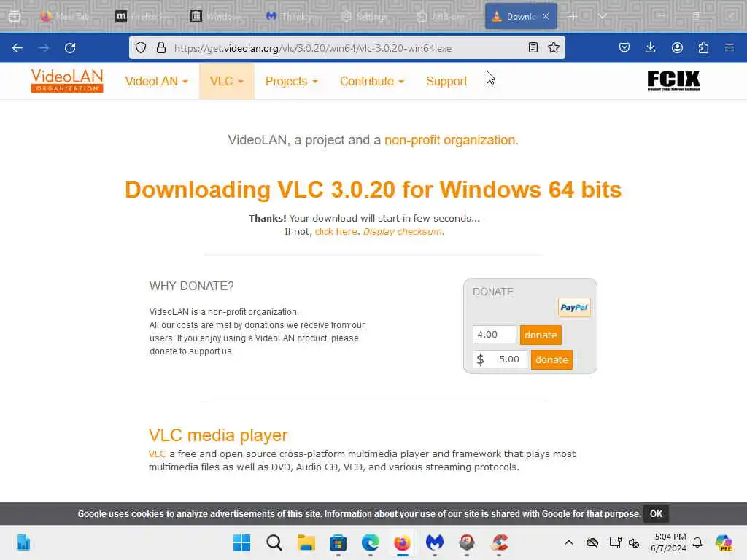Screen dimensions: 747x560
Task: Open the Firefox hamburger menu
Action: (x=729, y=47)
